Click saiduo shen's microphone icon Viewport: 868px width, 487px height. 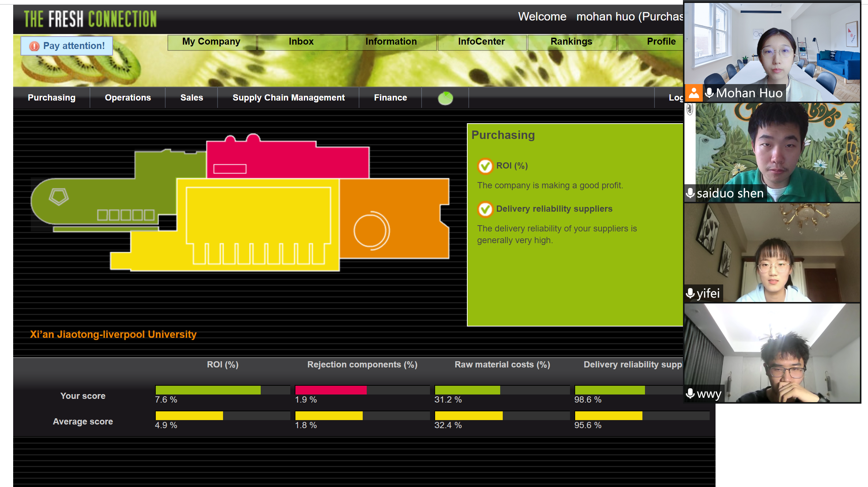point(690,193)
